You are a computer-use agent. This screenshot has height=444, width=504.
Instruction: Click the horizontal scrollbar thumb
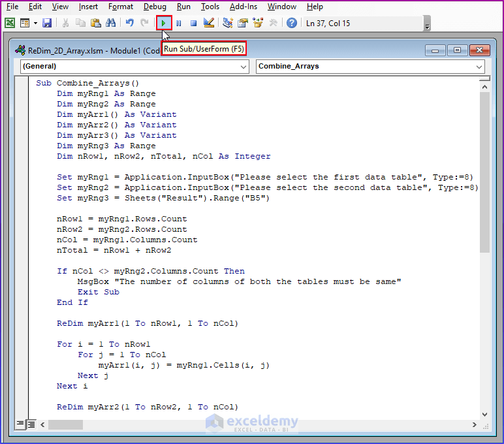(65, 424)
